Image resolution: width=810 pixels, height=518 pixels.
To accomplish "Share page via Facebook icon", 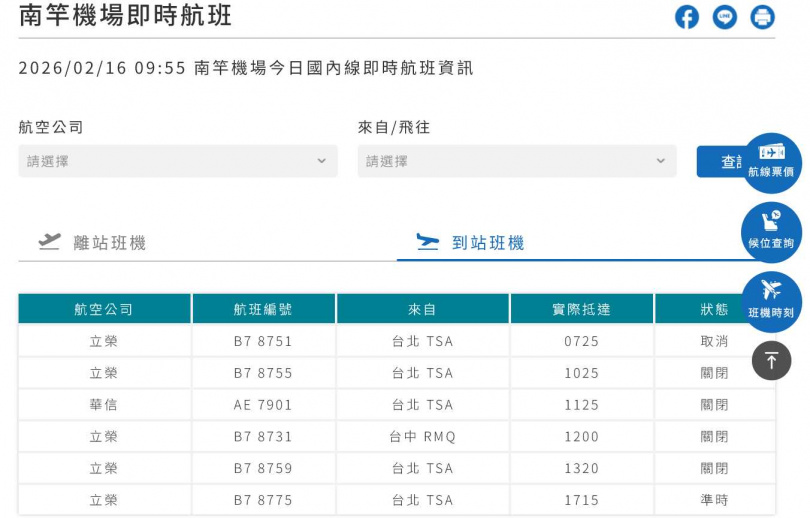I will (x=687, y=17).
